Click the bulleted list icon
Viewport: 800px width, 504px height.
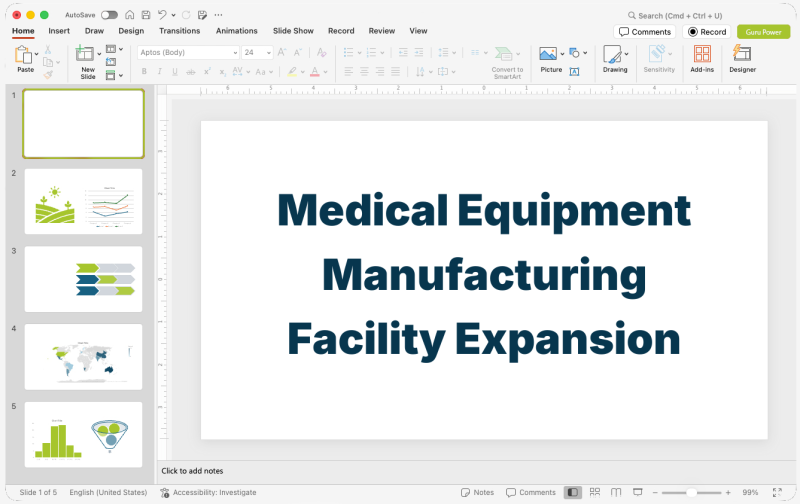click(348, 52)
